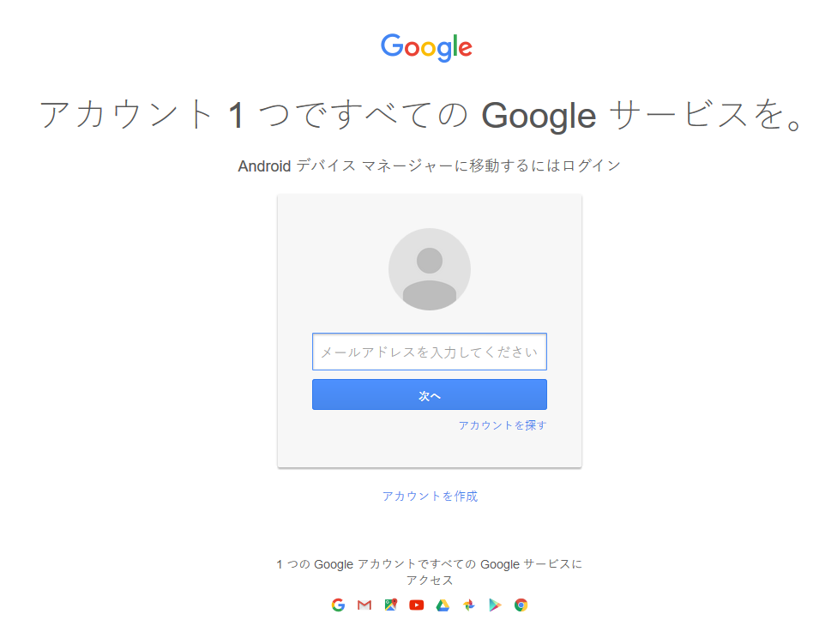Open the Gmail icon at bottom
This screenshot has height=644, width=819.
pos(364,605)
